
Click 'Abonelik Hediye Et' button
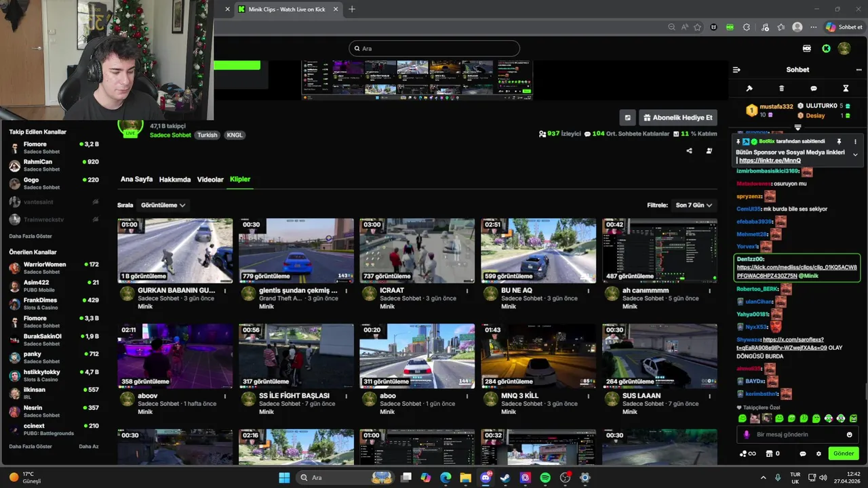click(x=677, y=117)
